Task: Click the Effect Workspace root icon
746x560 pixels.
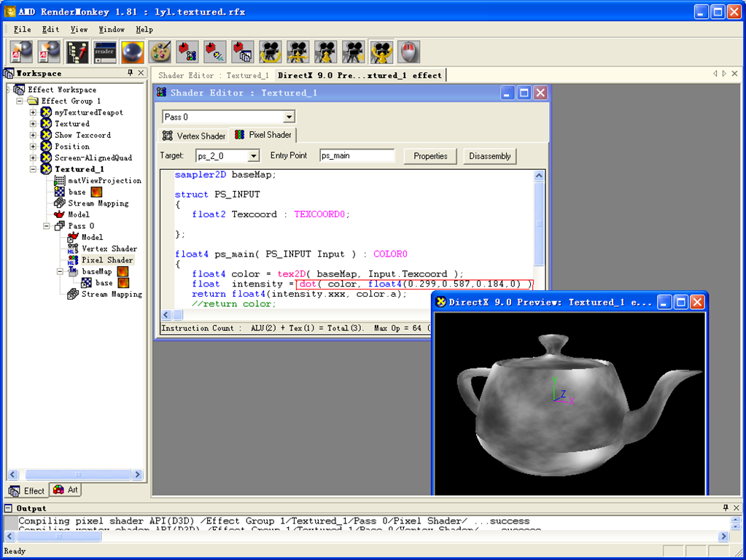Action: click(19, 90)
